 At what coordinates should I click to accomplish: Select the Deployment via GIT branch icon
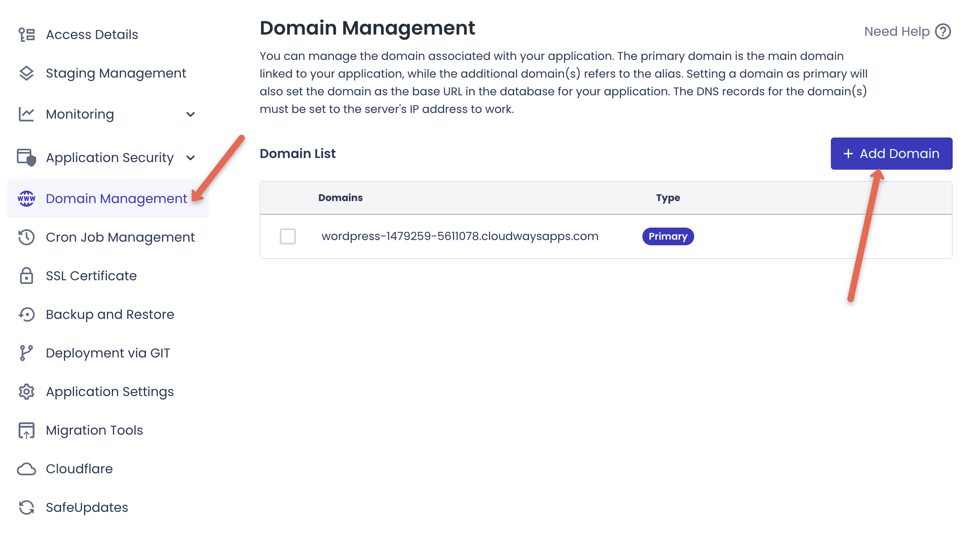tap(26, 353)
